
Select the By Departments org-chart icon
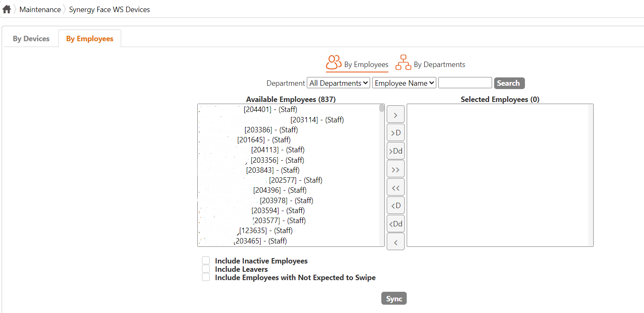tap(403, 62)
